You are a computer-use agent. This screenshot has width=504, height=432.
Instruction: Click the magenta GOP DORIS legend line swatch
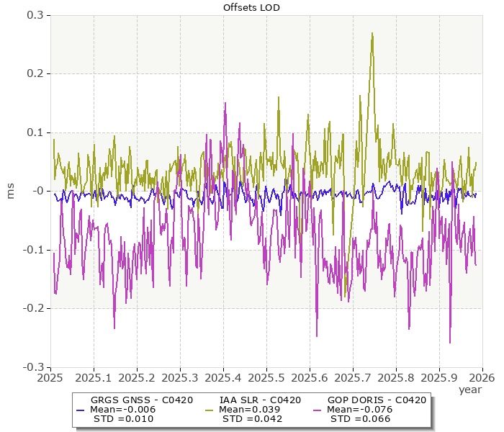click(x=318, y=410)
